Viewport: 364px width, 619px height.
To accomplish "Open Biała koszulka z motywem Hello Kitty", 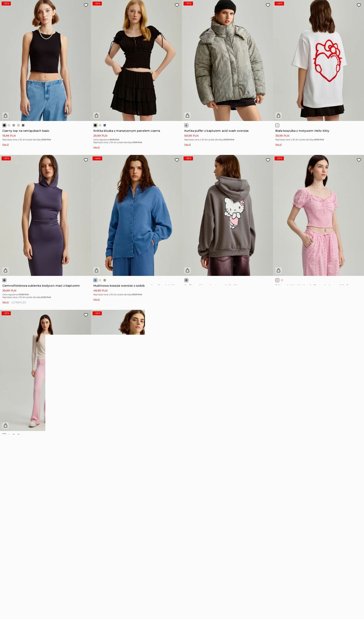I will pos(302,131).
